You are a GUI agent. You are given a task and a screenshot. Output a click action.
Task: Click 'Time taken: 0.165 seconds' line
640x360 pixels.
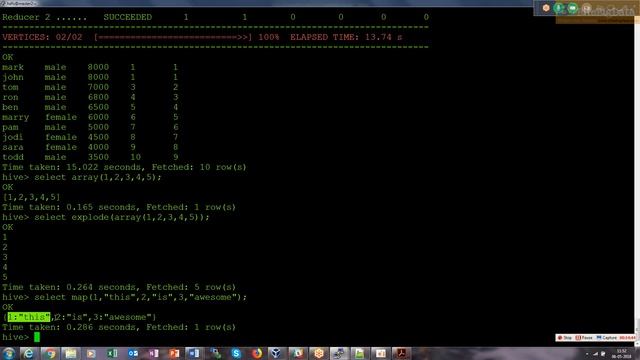pos(119,207)
